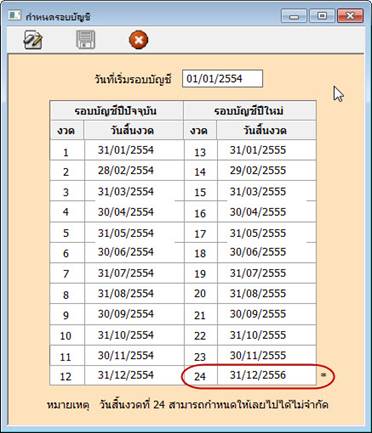Click the วันที่เริ่มรอบบัญชี label
Screen dimensions: 372x433
pos(133,79)
